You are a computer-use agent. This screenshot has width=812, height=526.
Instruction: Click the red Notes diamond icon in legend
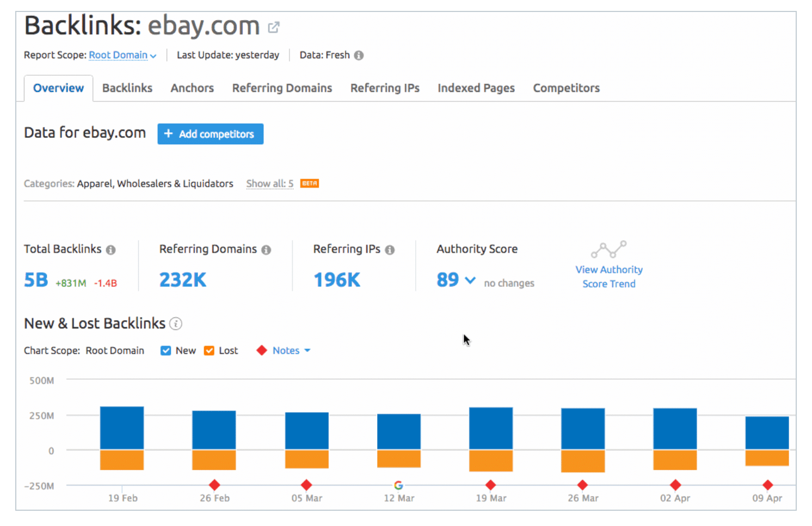tap(262, 351)
